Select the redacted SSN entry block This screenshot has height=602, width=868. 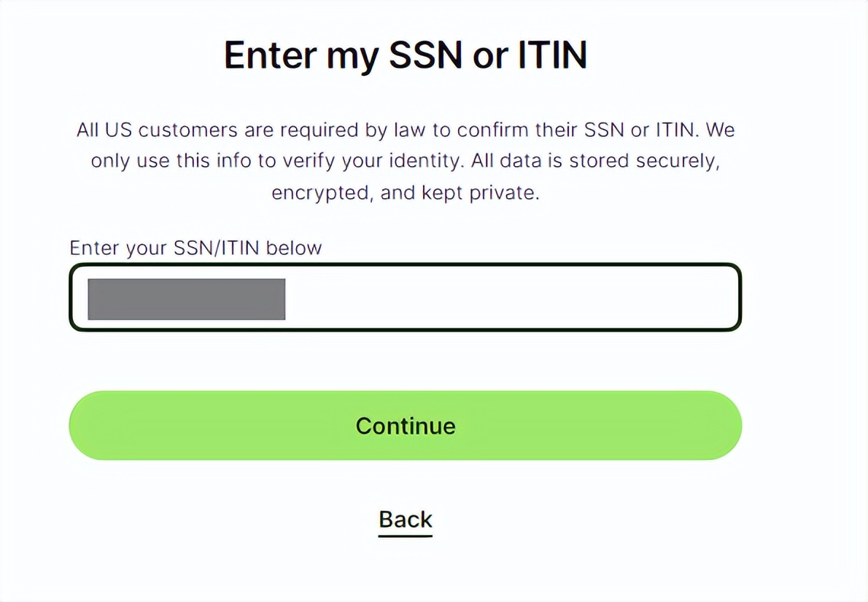click(x=186, y=299)
